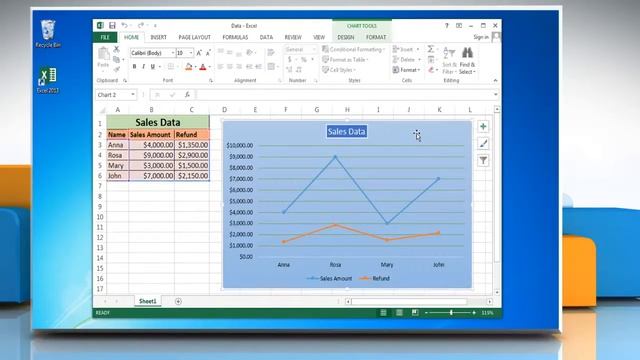Expand the formula bar
This screenshot has height=360, width=640.
(496, 95)
